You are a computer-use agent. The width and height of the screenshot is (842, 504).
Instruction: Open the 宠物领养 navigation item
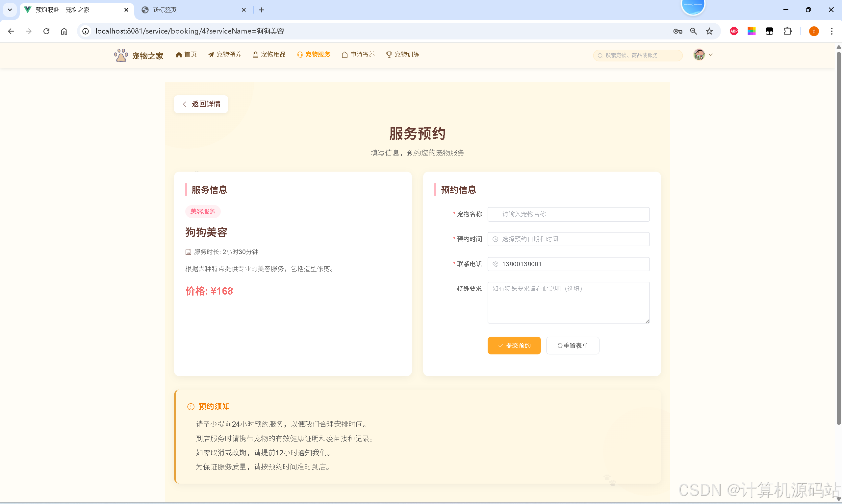tap(225, 54)
